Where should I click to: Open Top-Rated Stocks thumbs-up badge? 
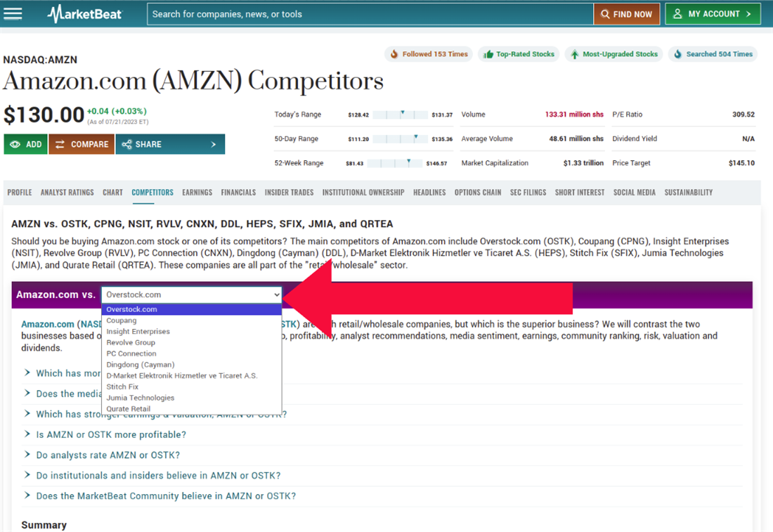click(519, 54)
